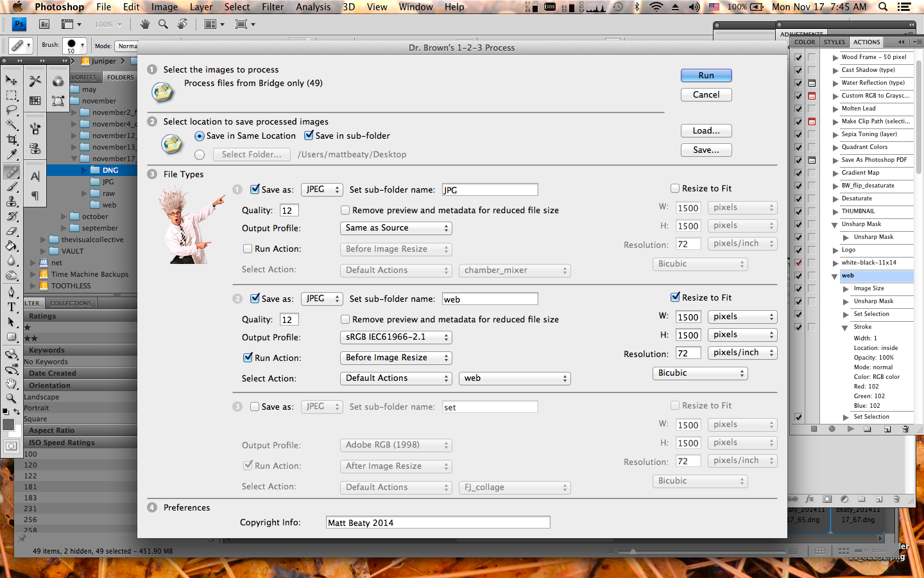
Task: Enable the third Save as checkbox
Action: pos(255,407)
